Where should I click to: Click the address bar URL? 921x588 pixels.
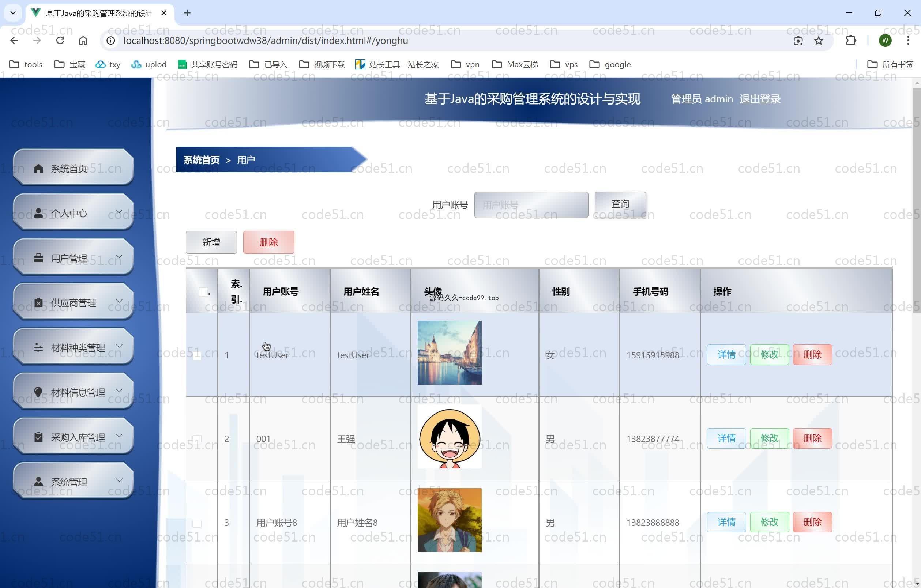click(266, 41)
